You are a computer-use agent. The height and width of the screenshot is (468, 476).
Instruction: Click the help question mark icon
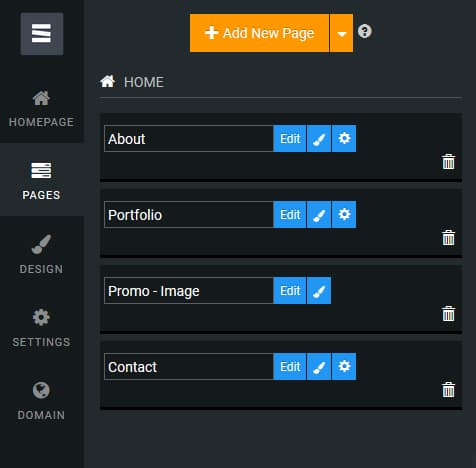click(x=365, y=31)
